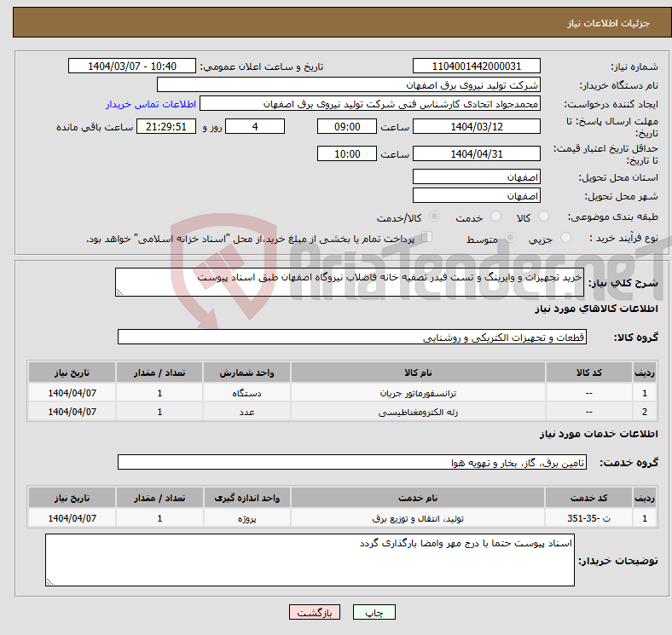Viewport: 672px width, 635px height.
Task: Select the رله الکترومغناطیسی row name
Action: (x=418, y=412)
